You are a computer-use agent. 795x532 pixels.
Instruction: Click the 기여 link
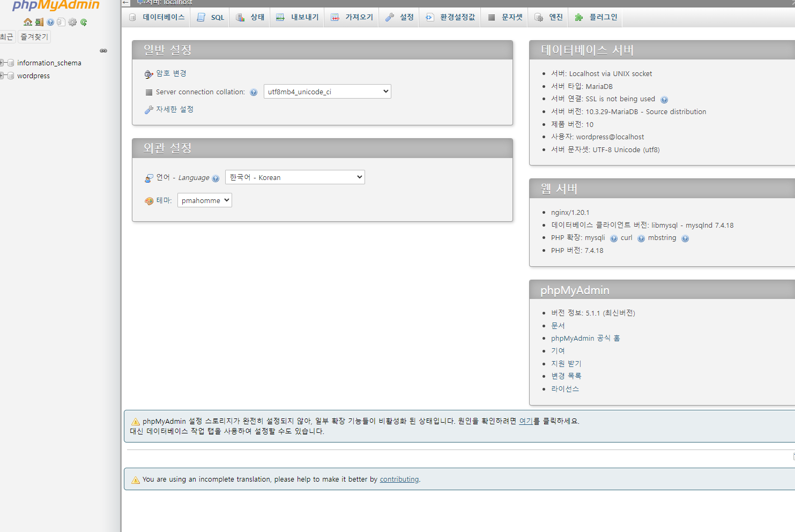click(558, 351)
